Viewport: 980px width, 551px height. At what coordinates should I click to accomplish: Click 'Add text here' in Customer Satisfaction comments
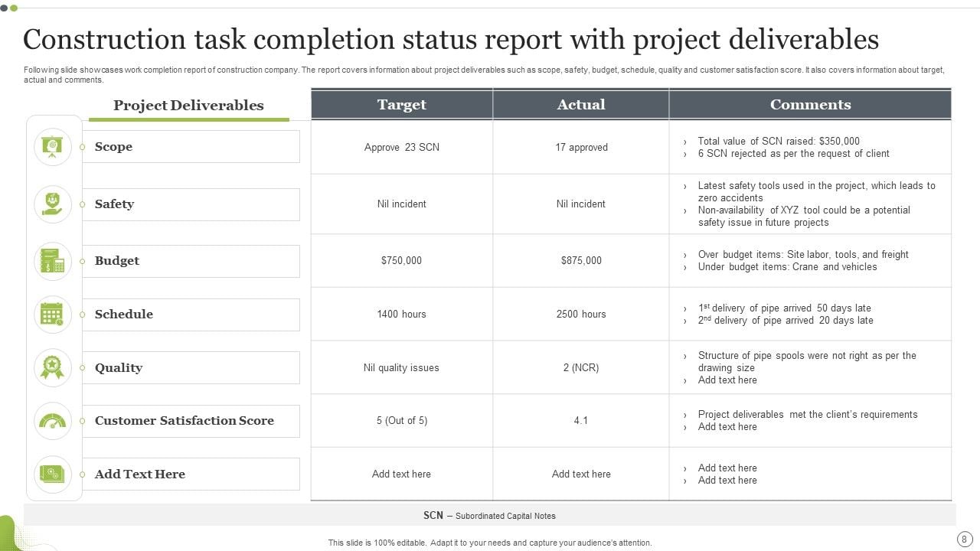(x=727, y=426)
